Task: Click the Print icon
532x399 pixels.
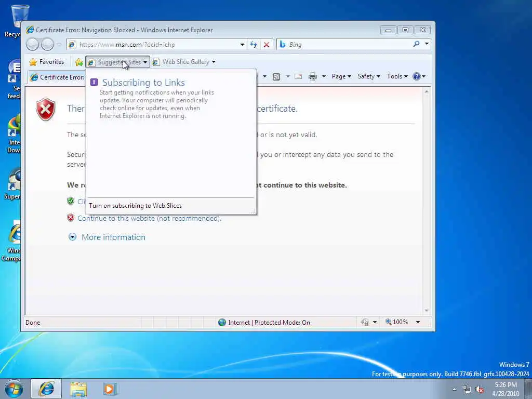Action: (x=312, y=77)
